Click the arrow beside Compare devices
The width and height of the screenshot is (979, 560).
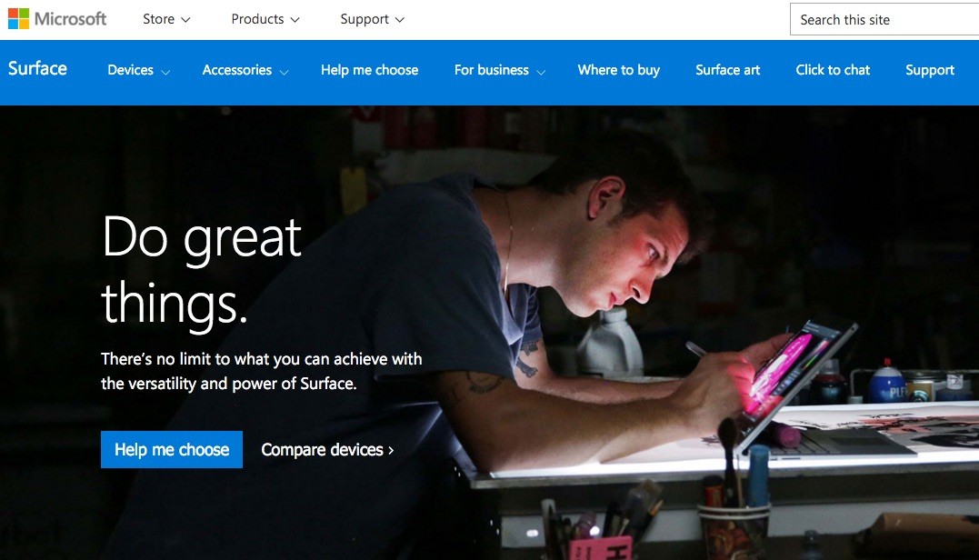point(391,450)
